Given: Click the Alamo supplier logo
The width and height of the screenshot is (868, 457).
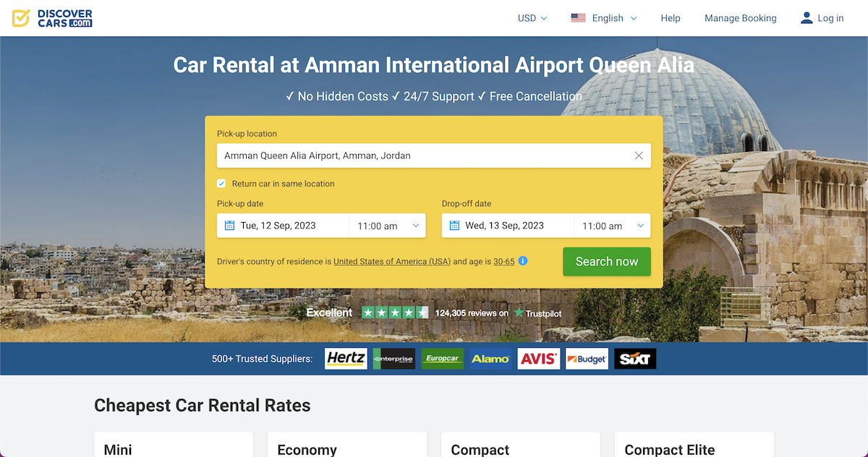Looking at the screenshot, I should point(490,359).
